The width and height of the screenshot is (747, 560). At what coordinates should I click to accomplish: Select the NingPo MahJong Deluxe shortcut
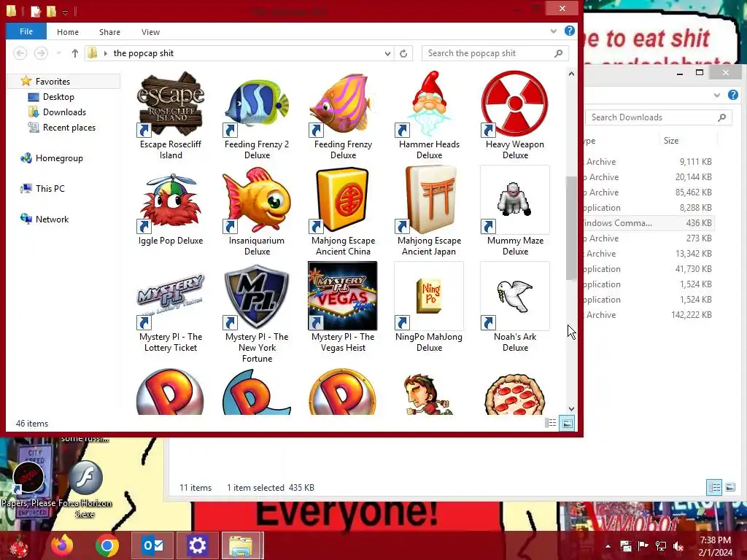point(429,308)
